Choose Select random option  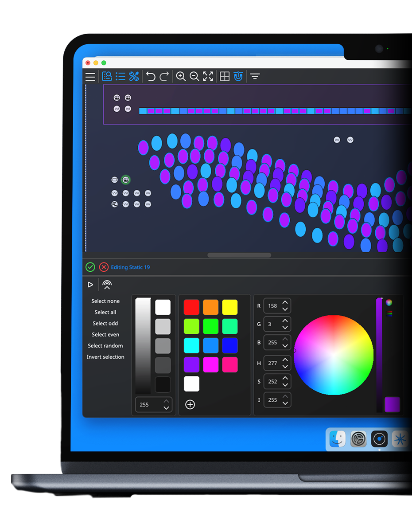[x=105, y=346]
